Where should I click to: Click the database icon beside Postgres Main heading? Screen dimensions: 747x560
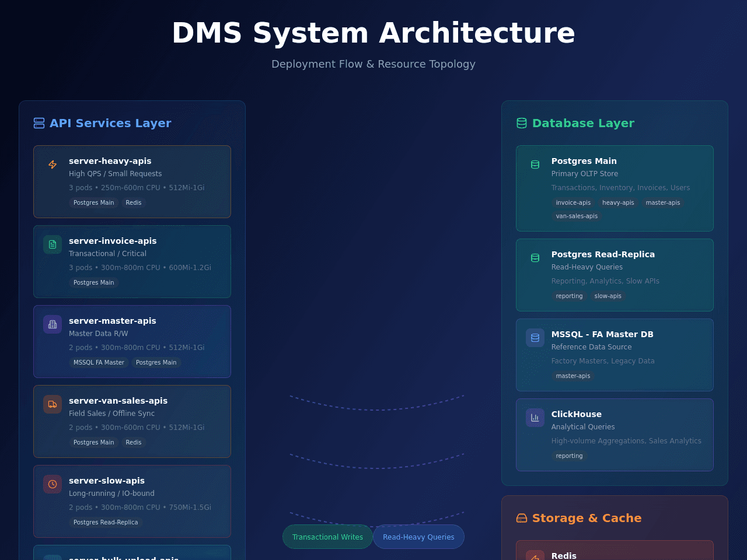tap(535, 164)
